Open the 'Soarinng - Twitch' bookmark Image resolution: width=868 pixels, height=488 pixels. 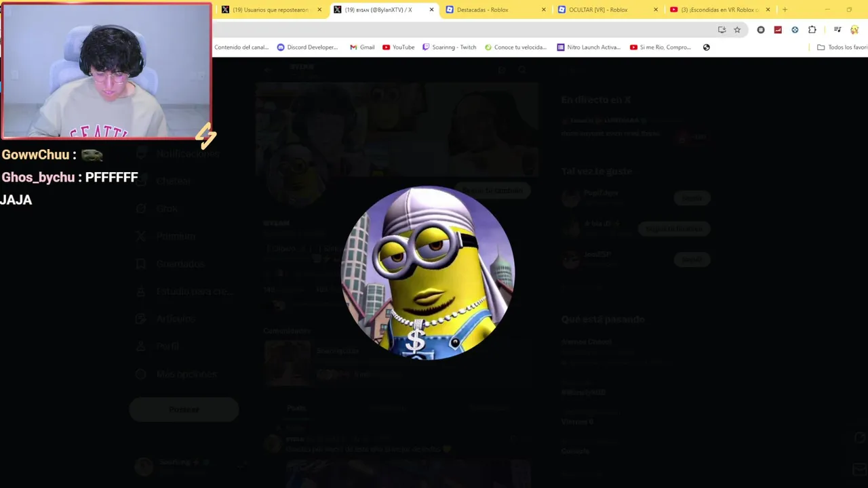(449, 47)
